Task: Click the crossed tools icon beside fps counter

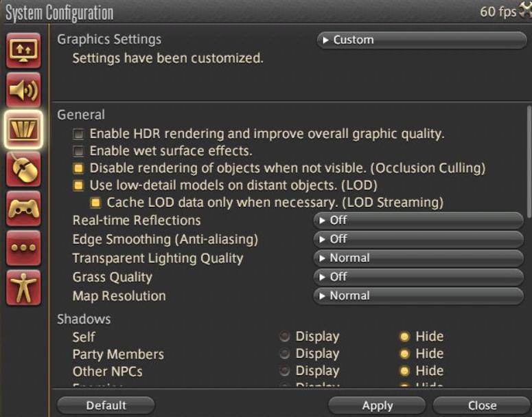Action: coord(524,12)
